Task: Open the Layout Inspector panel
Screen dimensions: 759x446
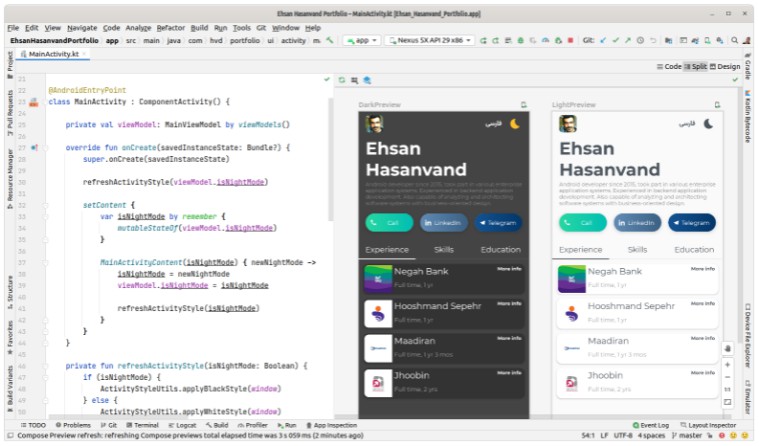Action: [x=708, y=425]
